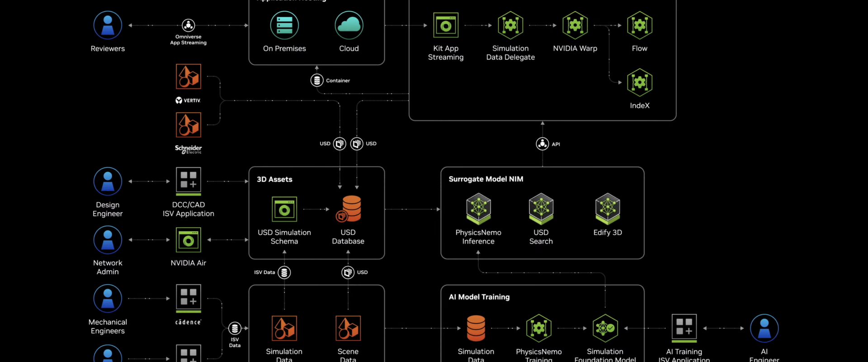The height and width of the screenshot is (362, 868).
Task: Click the USD Simulation Schema icon
Action: [284, 209]
